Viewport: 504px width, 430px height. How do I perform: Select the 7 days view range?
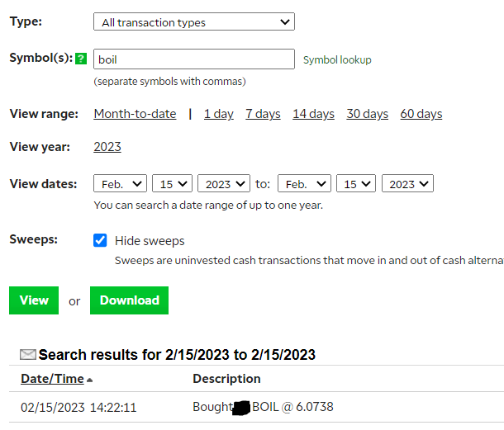click(263, 114)
